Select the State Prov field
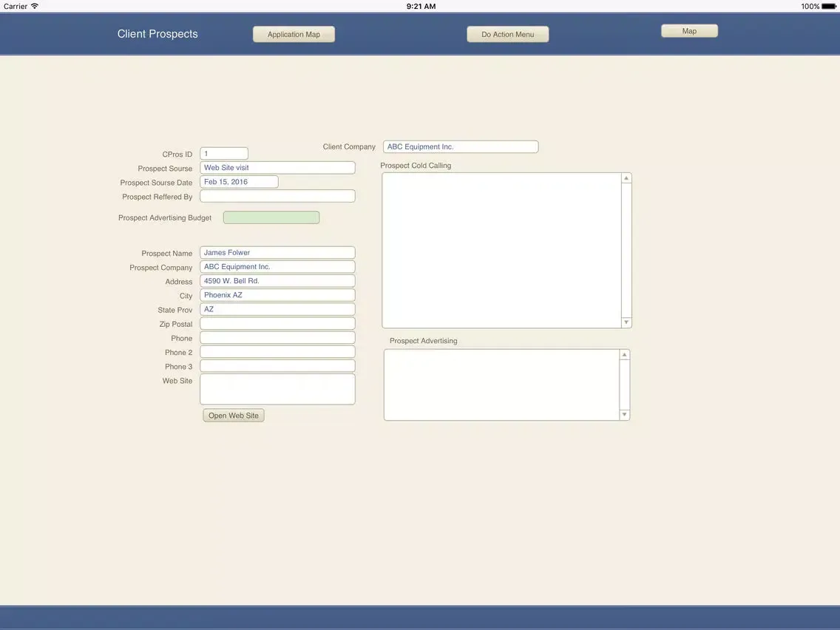 click(277, 309)
